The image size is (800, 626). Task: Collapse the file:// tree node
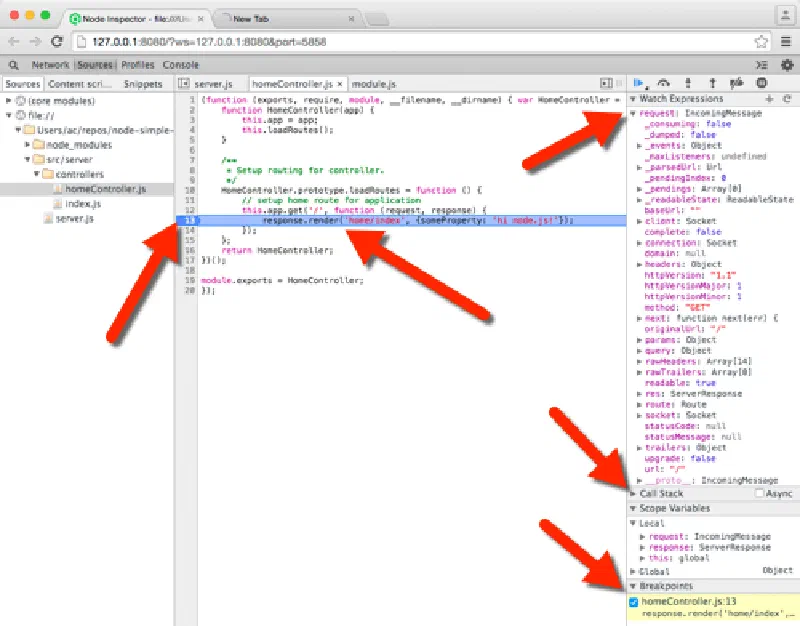click(x=8, y=115)
